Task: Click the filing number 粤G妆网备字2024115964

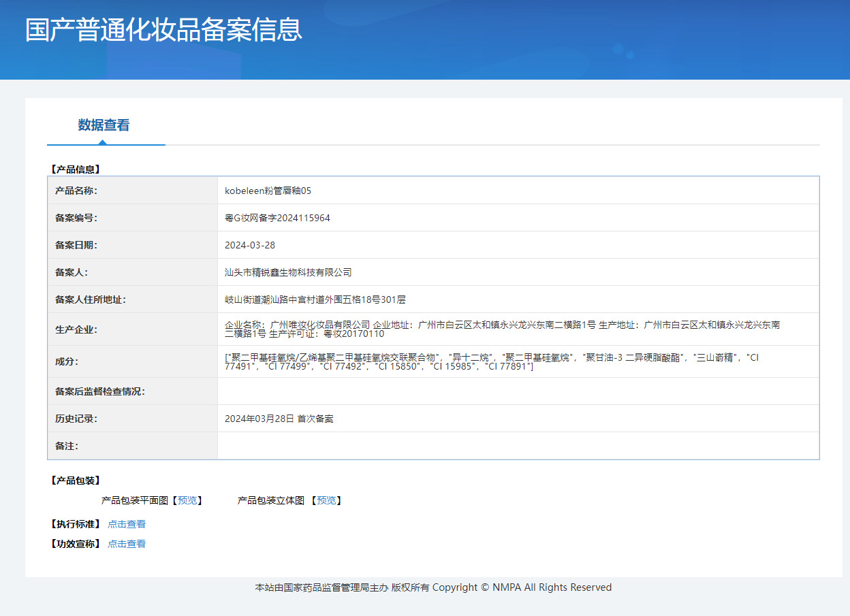Action: coord(277,218)
